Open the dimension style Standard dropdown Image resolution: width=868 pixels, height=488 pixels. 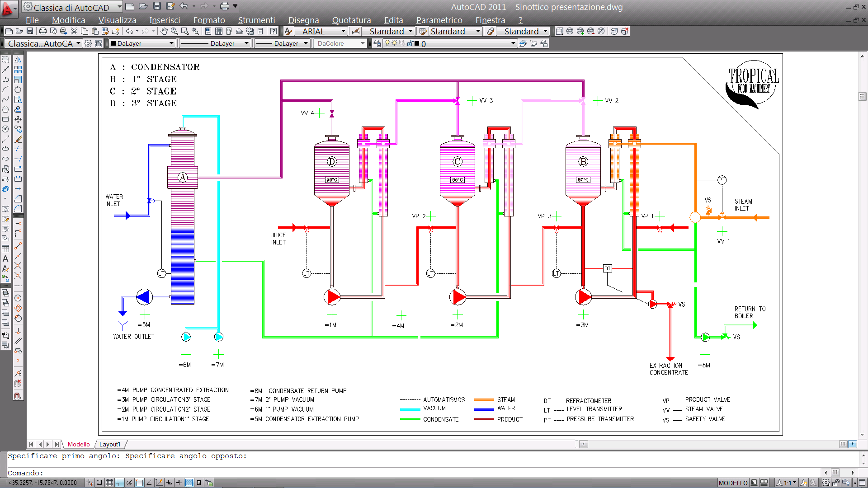click(388, 31)
